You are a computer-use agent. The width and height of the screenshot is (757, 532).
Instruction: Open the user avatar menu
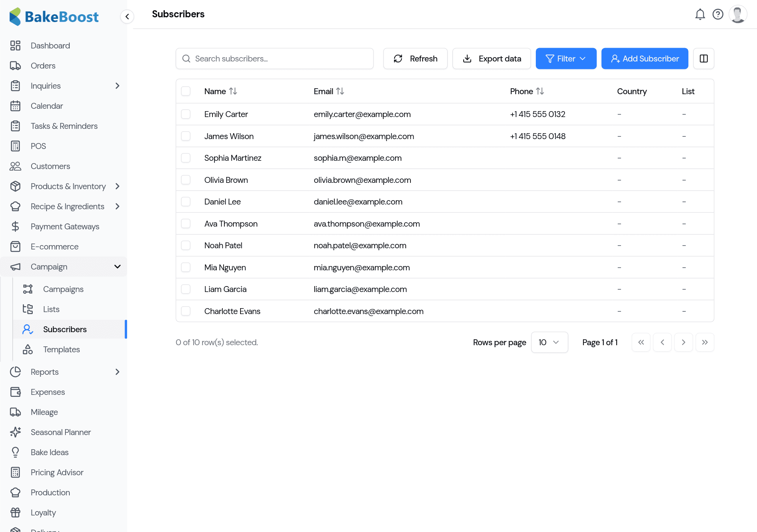(738, 15)
